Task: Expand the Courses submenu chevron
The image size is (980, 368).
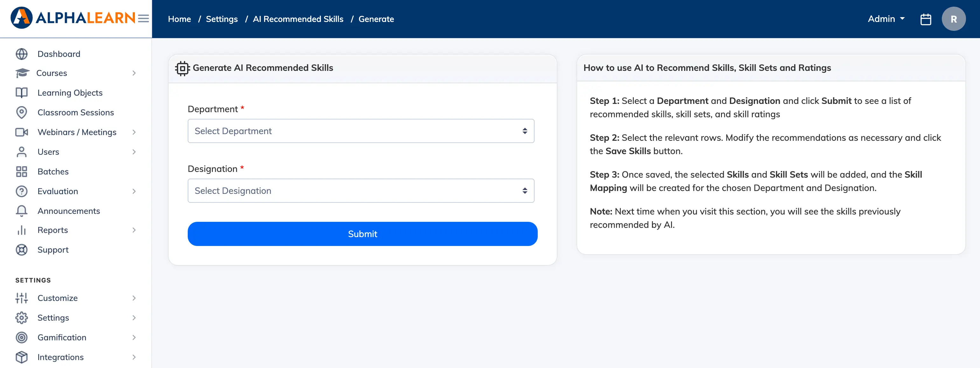Action: tap(134, 73)
